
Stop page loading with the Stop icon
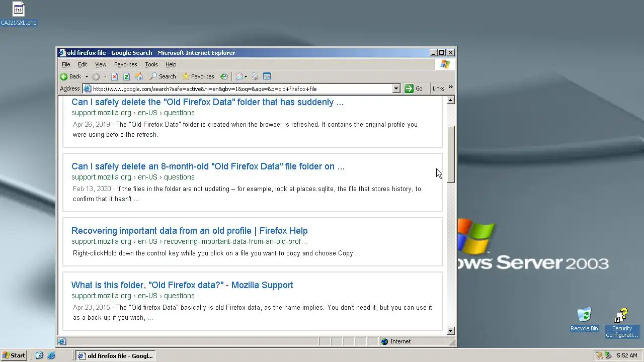pyautogui.click(x=114, y=76)
